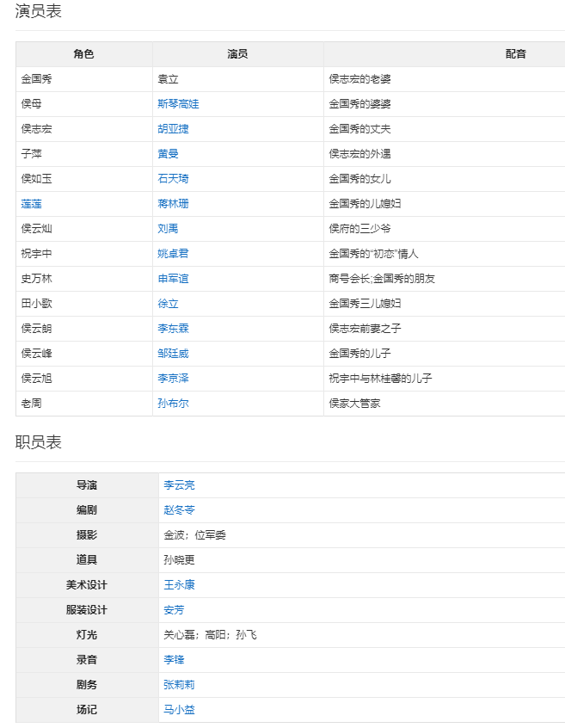Click the description 金国秀的丈夫
Viewport: 565px width, 728px height.
click(x=359, y=129)
